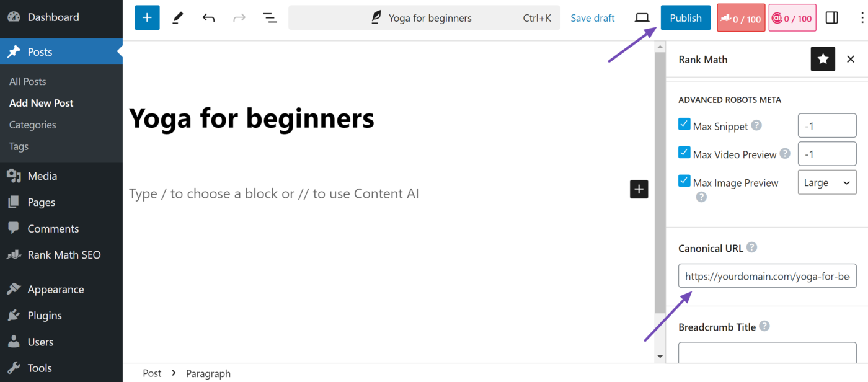Click the Publish button
The image size is (868, 382).
(686, 18)
